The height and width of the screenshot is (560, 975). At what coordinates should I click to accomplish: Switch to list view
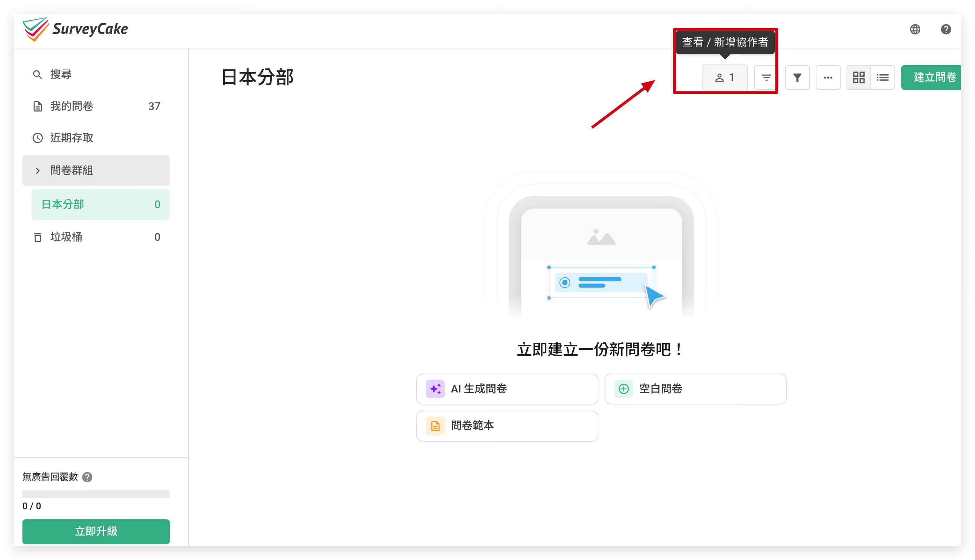[883, 78]
